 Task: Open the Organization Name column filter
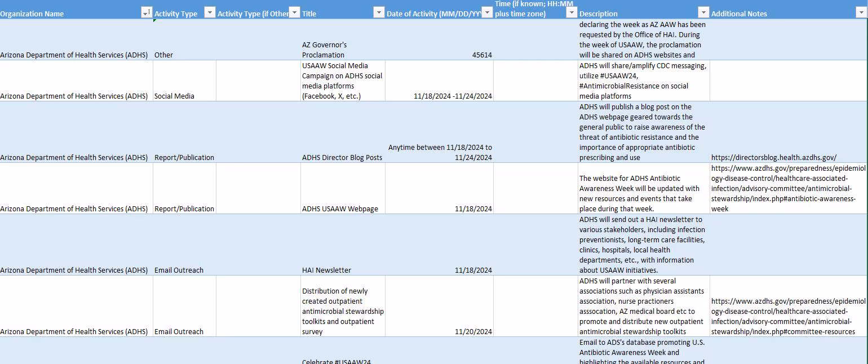[x=147, y=12]
